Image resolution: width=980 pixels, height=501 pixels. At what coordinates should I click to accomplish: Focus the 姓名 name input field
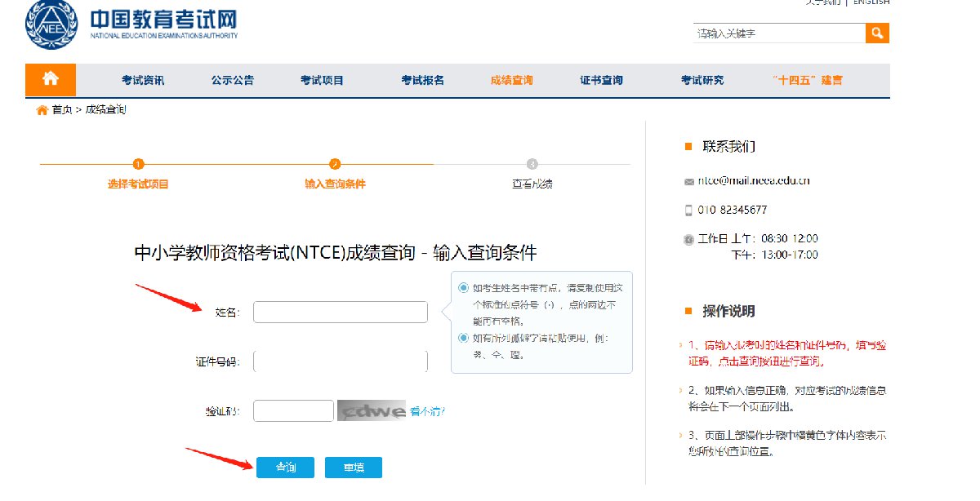coord(341,312)
